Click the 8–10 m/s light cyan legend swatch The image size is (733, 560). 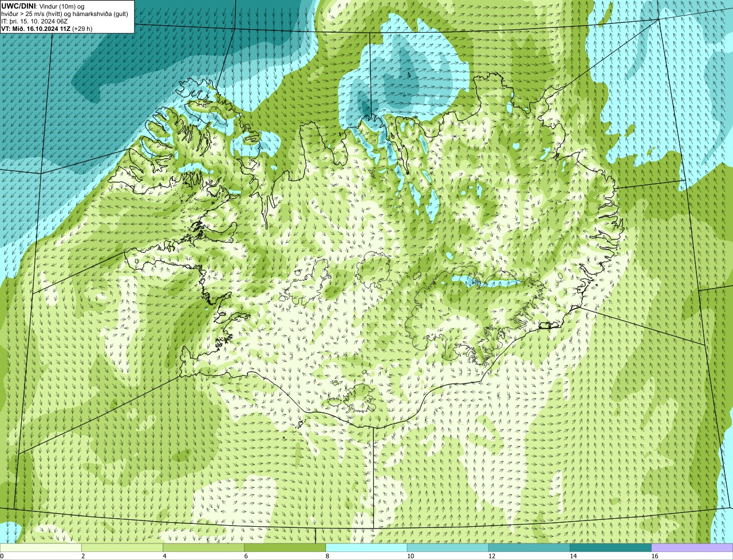click(x=366, y=547)
